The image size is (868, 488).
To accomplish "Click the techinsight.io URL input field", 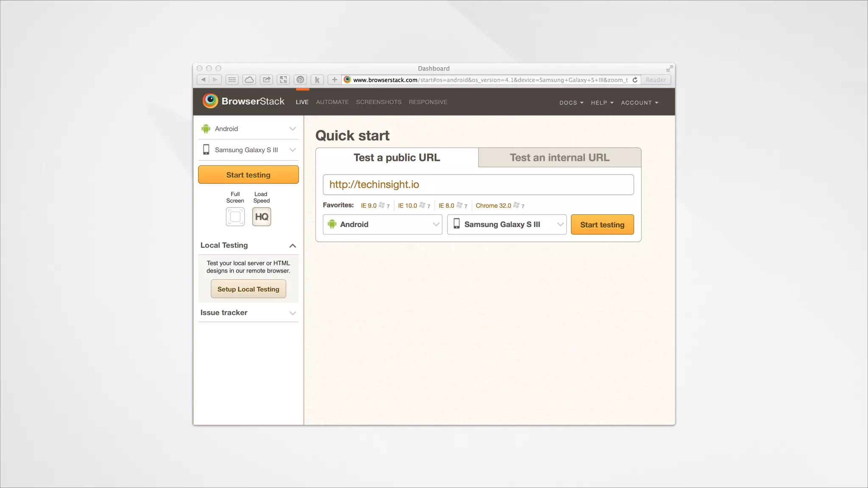I will pos(478,185).
